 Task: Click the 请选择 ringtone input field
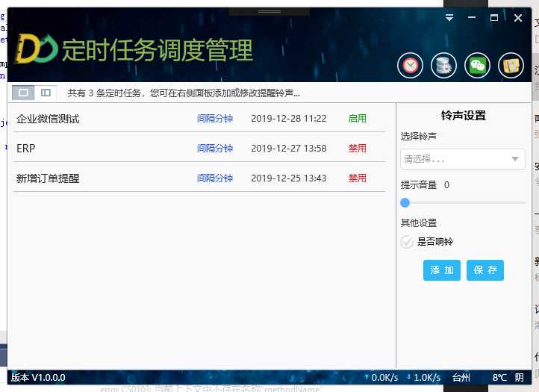point(463,159)
